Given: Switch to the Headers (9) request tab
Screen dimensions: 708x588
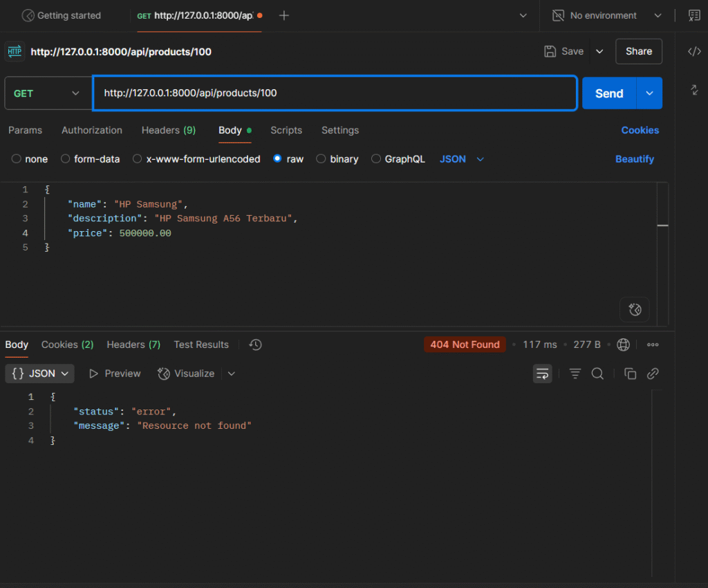Looking at the screenshot, I should [168, 130].
